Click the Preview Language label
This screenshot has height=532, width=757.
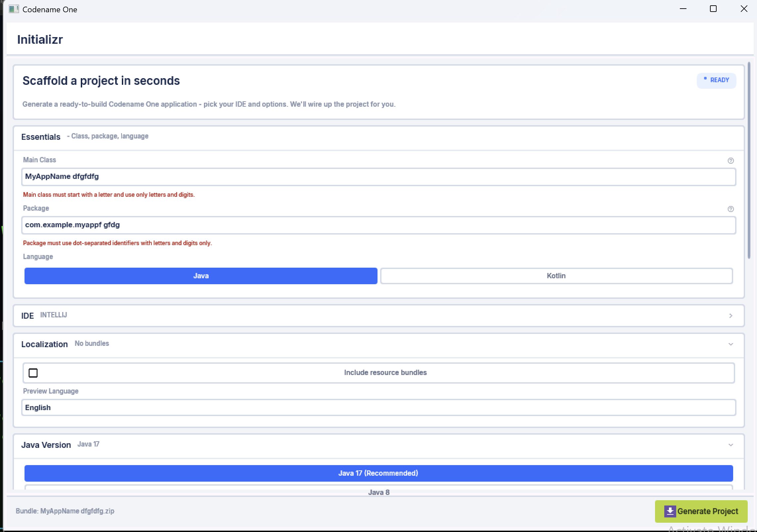pos(51,391)
